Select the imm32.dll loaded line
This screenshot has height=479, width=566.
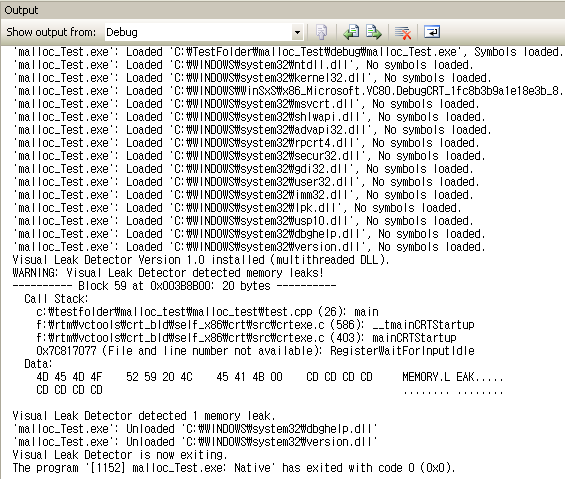coord(243,195)
